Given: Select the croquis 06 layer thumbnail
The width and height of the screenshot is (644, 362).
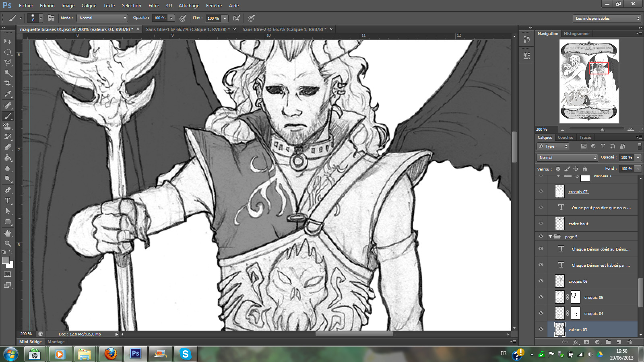Looking at the screenshot, I should click(x=560, y=281).
